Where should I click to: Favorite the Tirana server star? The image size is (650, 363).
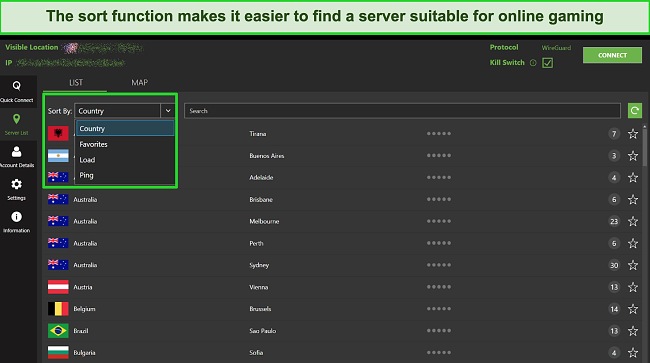pos(633,134)
